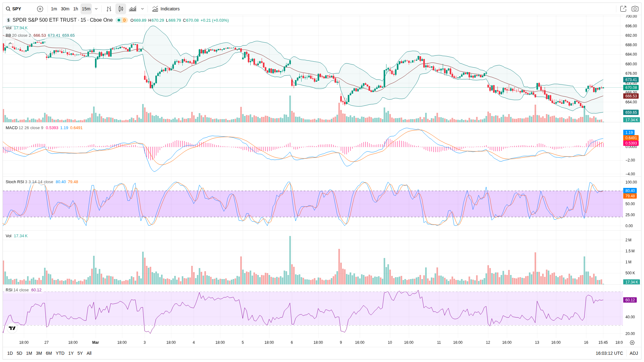Open chart settings gear at time axis
The width and height of the screenshot is (644, 362).
pyautogui.click(x=632, y=343)
